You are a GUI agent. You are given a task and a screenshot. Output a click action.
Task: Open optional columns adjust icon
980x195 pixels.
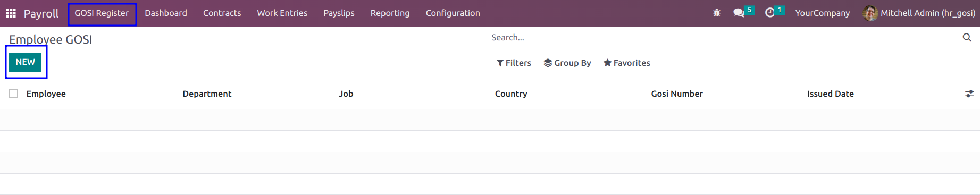tap(969, 94)
